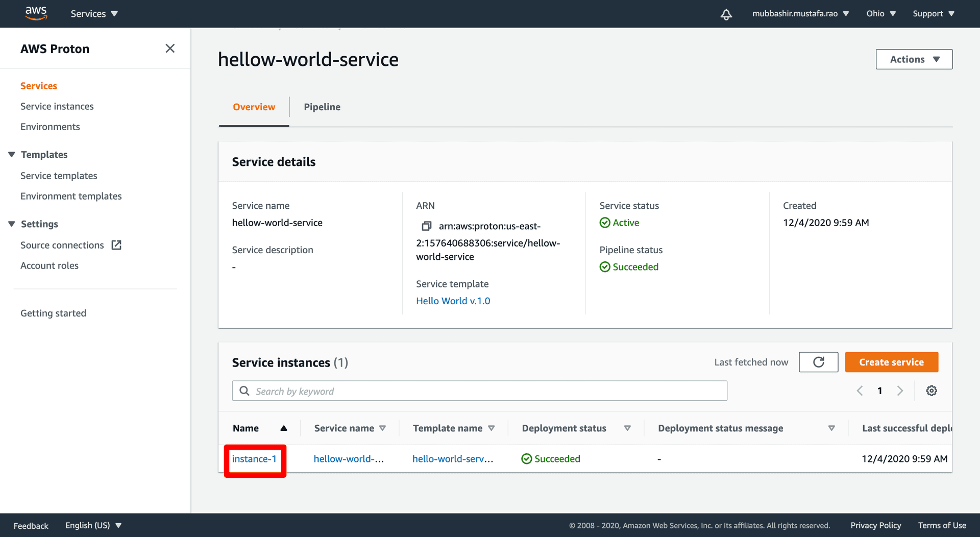
Task: Open the Services dropdown in top bar
Action: coord(94,14)
